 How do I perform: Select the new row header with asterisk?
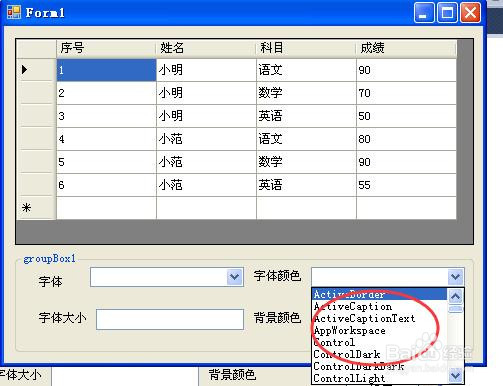pos(36,208)
